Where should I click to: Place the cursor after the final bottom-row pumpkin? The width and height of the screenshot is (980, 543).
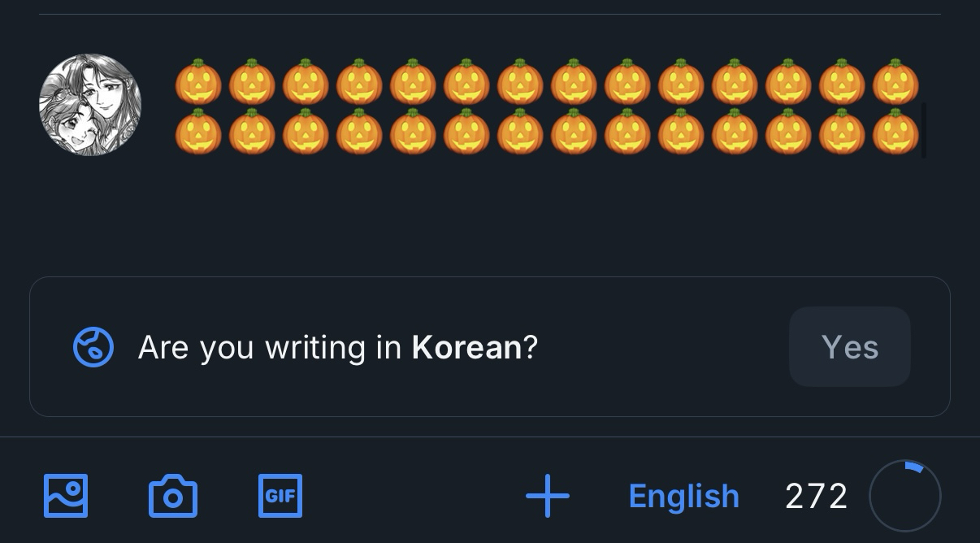pyautogui.click(x=921, y=132)
